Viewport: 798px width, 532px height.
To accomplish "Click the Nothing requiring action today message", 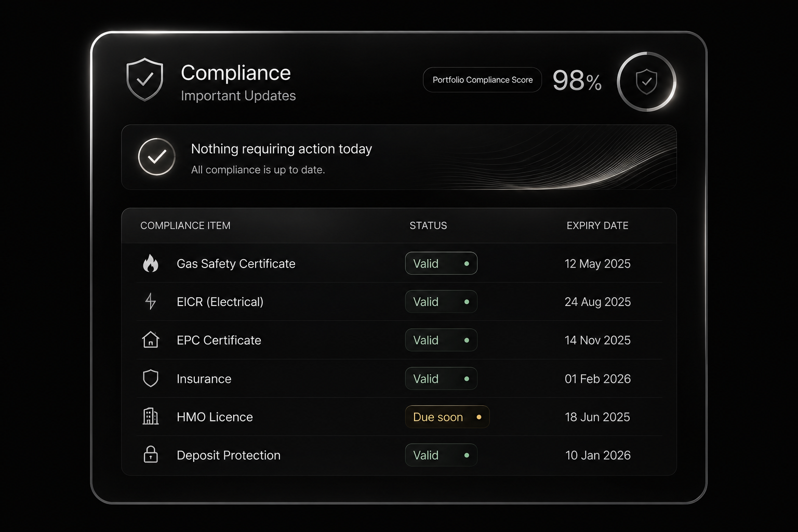I will coord(282,149).
